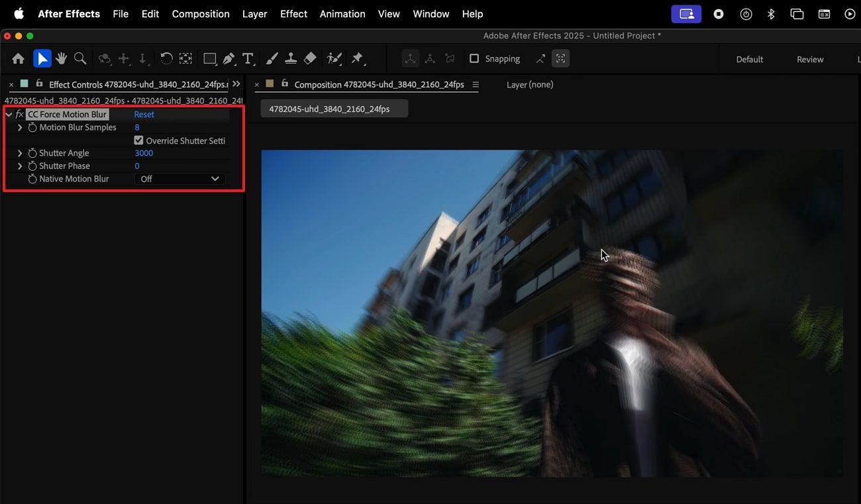
Task: Open the Effect menu
Action: 293,13
